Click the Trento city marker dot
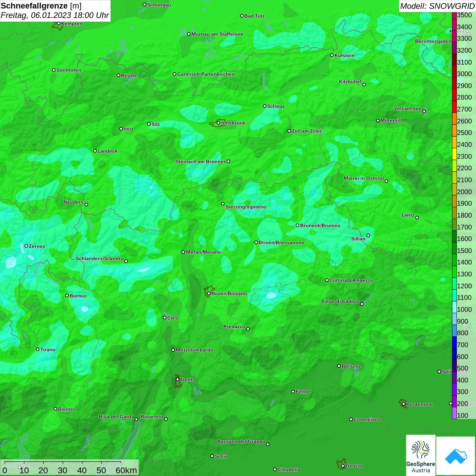The height and width of the screenshot is (476, 476). [177, 379]
